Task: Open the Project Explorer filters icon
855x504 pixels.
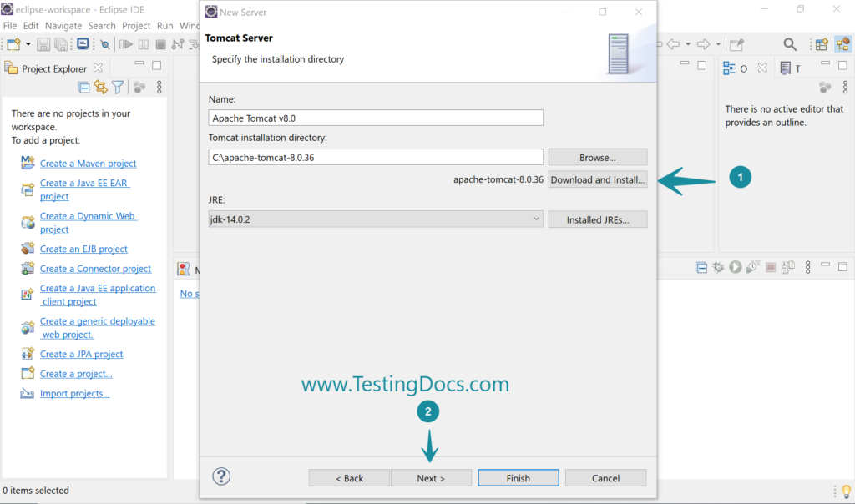Action: click(118, 87)
